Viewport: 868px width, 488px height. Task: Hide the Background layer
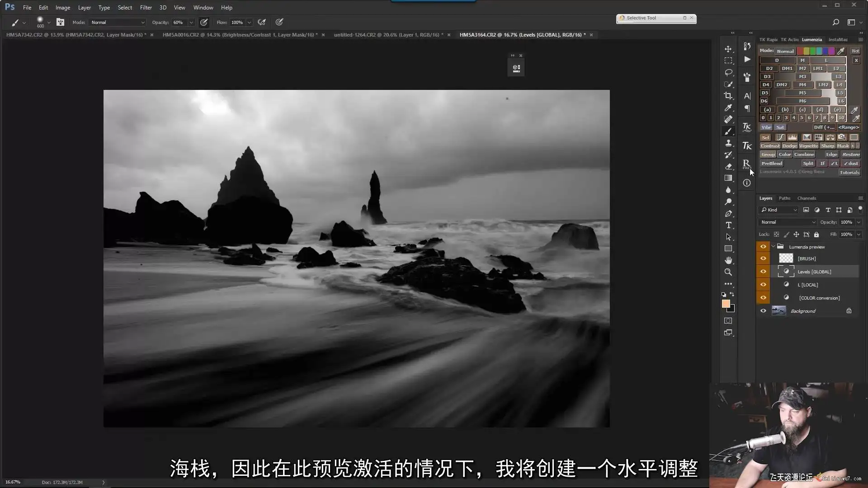point(763,311)
